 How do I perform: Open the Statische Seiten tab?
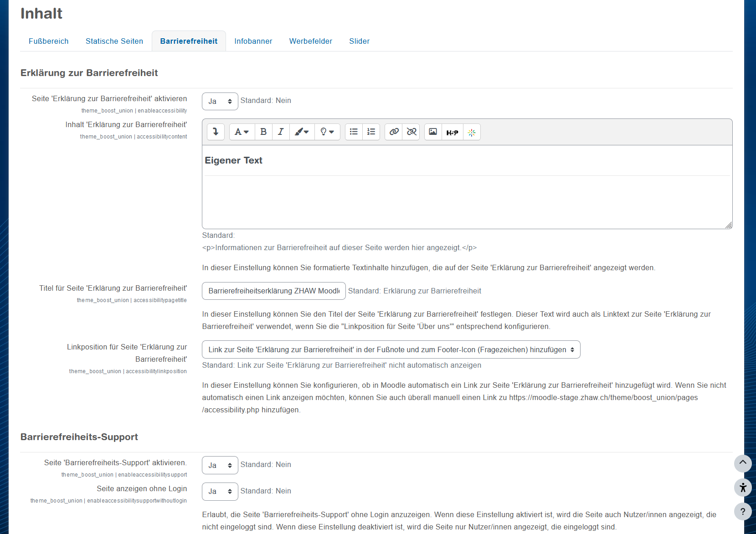coord(114,41)
